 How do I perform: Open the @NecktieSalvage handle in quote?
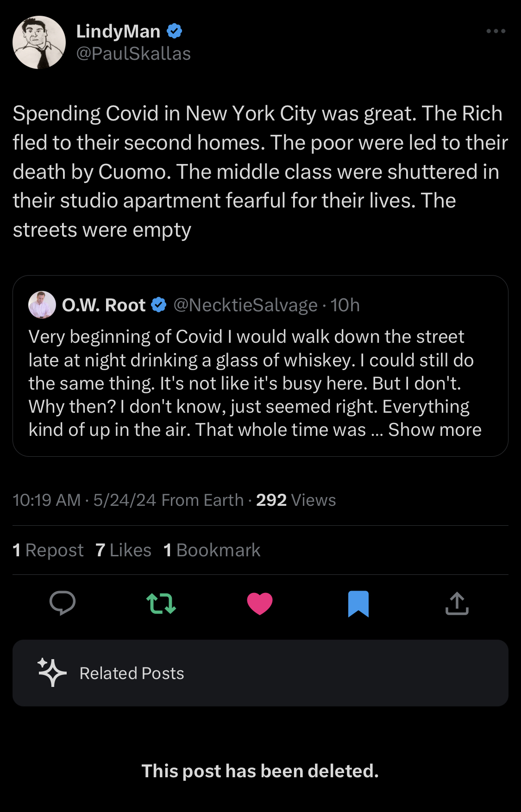[x=245, y=305]
